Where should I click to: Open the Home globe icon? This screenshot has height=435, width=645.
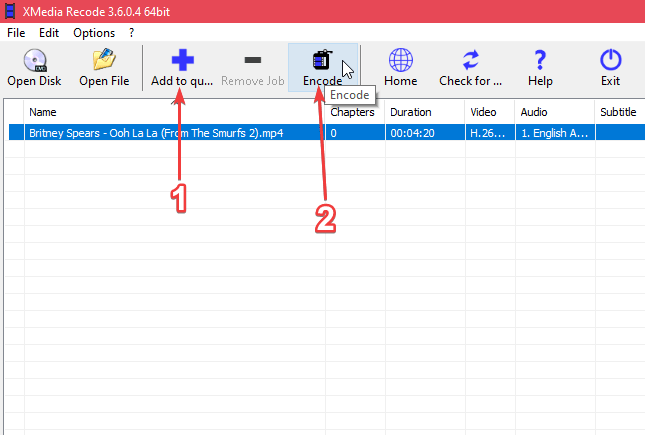(x=400, y=60)
